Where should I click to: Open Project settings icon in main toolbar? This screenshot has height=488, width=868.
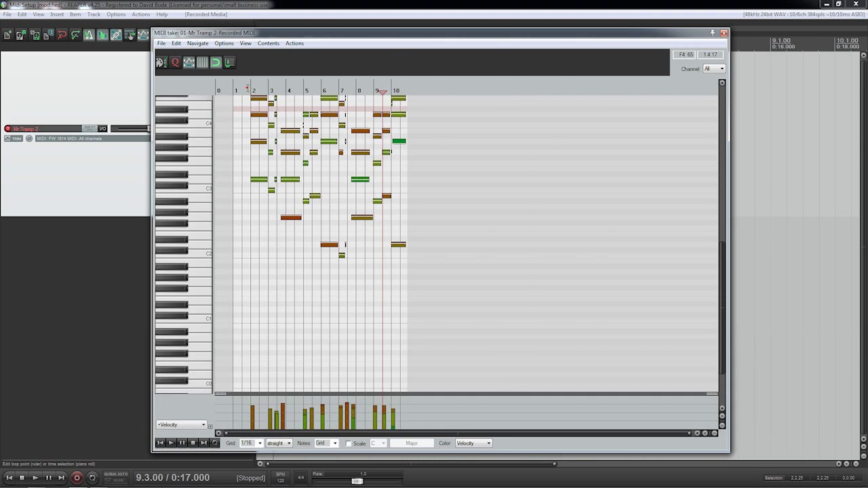pos(48,35)
